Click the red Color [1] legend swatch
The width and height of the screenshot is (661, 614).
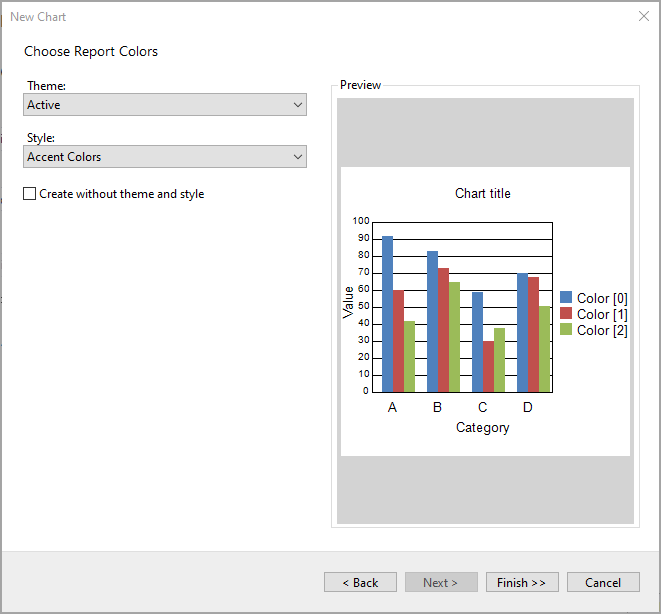566,313
